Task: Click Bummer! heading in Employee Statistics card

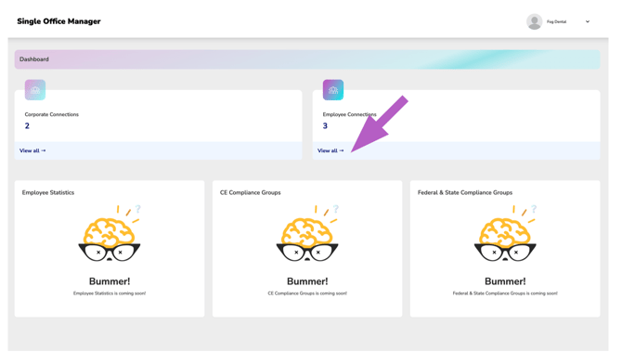Action: click(x=110, y=281)
